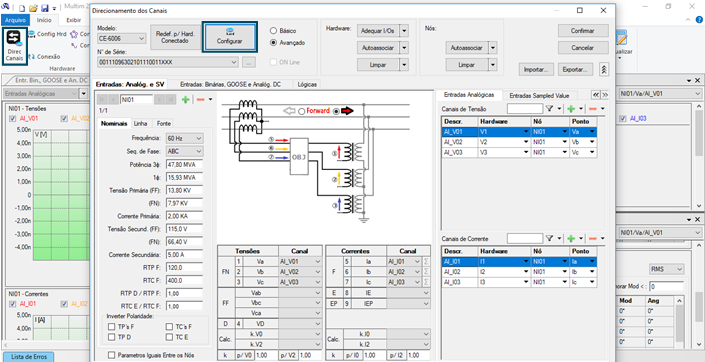The height and width of the screenshot is (362, 705).
Task: Click the right double-arrow tab scroll
Action: tap(605, 95)
